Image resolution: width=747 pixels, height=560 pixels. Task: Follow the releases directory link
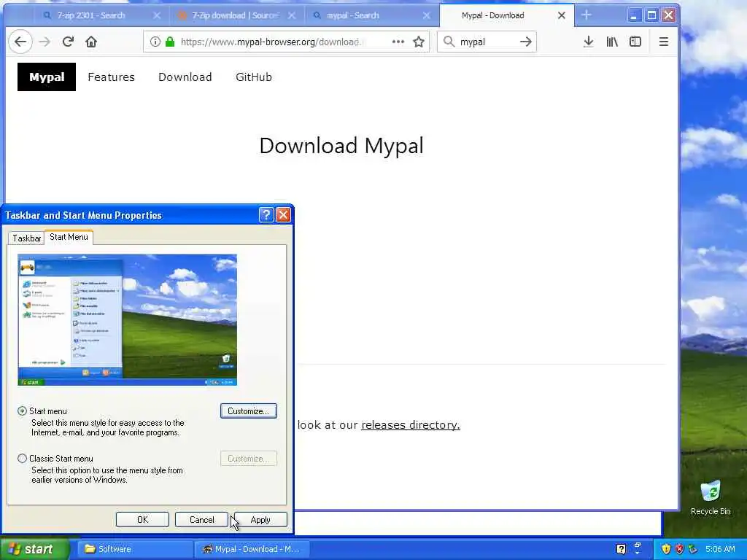pos(411,425)
